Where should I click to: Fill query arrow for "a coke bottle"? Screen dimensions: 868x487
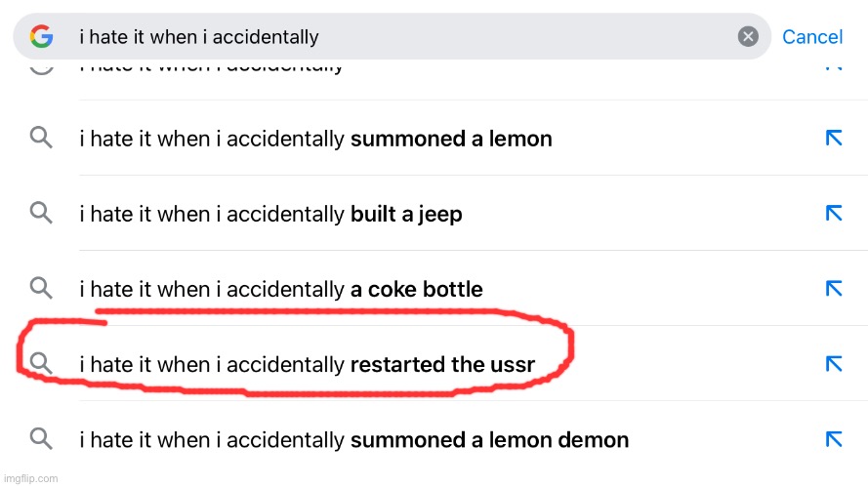pos(834,288)
